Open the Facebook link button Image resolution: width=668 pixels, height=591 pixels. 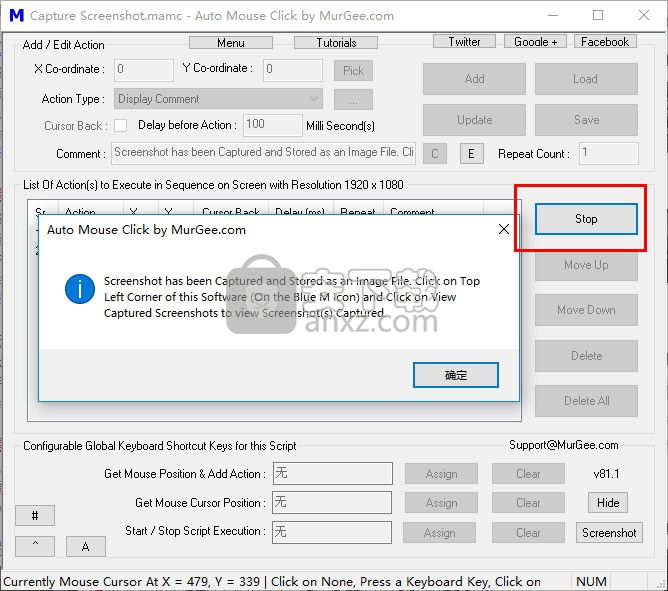pyautogui.click(x=605, y=42)
